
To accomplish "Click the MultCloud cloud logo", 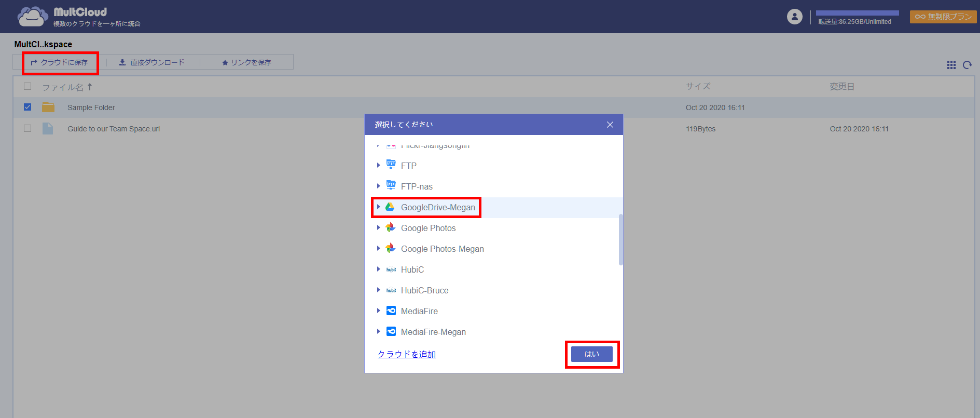I will pos(33,17).
